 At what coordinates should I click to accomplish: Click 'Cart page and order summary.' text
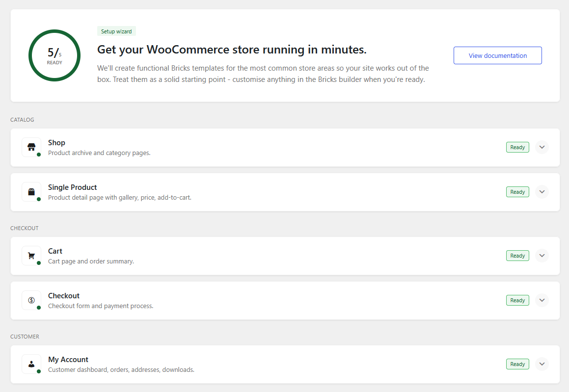pos(91,261)
